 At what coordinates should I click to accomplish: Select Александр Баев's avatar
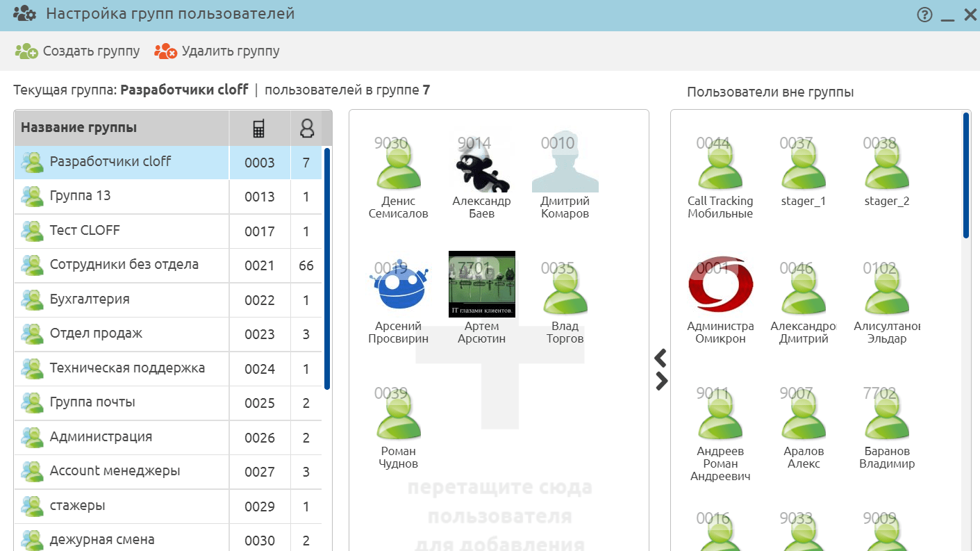point(481,165)
